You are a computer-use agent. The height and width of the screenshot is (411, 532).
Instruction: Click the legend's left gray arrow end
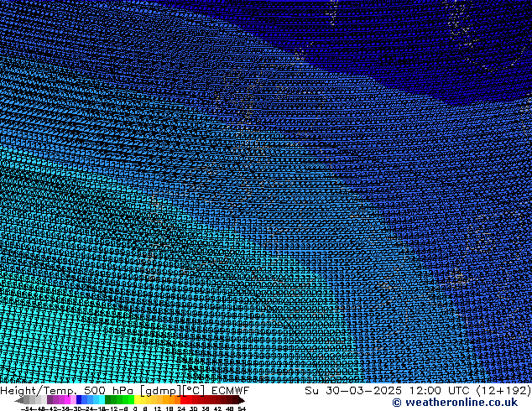pyautogui.click(x=19, y=400)
